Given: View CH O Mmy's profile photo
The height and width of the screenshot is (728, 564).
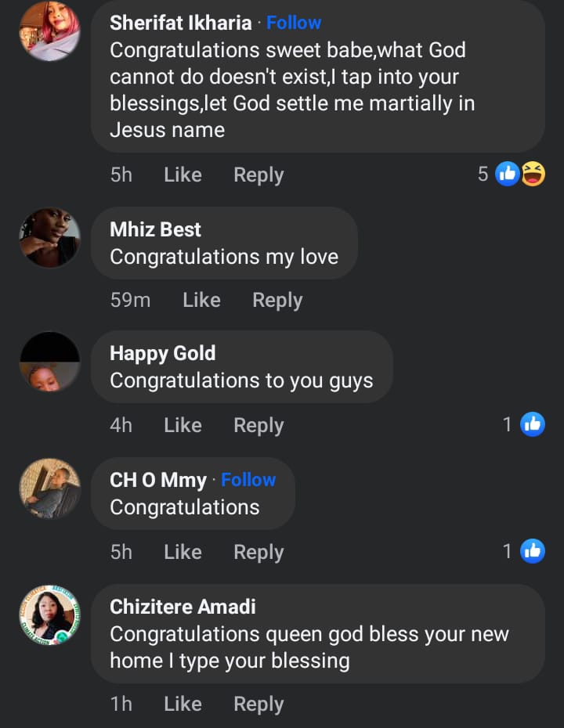Looking at the screenshot, I should click(x=49, y=488).
